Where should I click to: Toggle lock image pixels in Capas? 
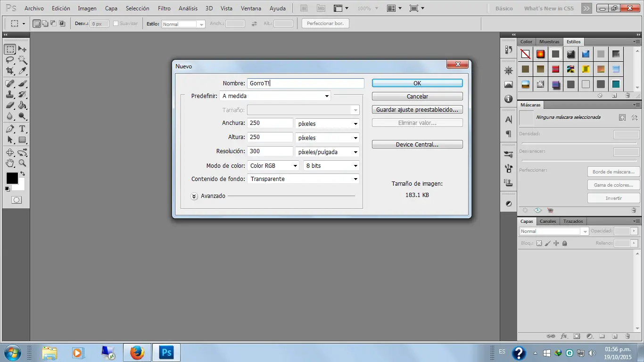pos(548,243)
